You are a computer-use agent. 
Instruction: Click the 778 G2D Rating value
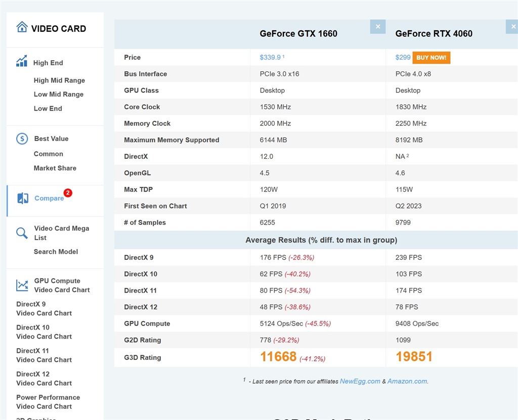pos(265,340)
